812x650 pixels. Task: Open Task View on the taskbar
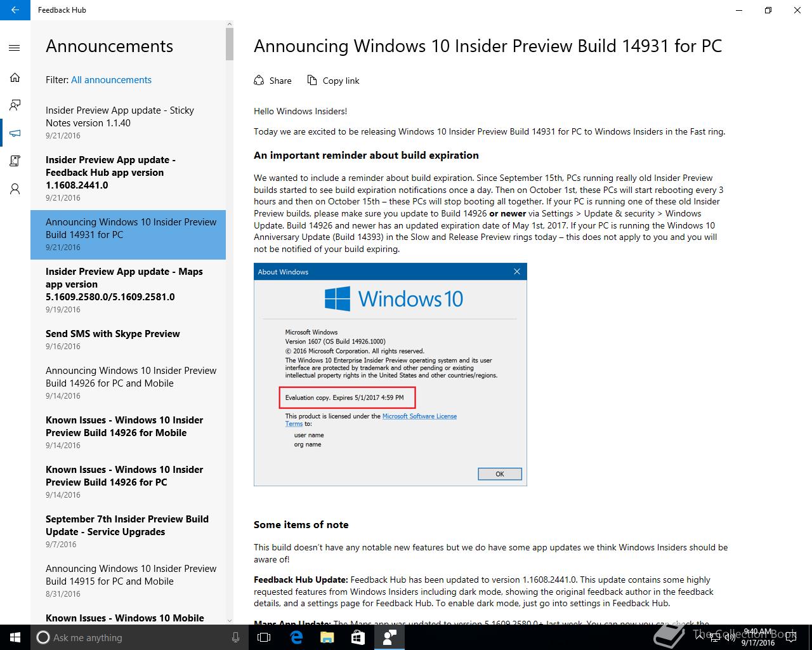click(x=264, y=637)
